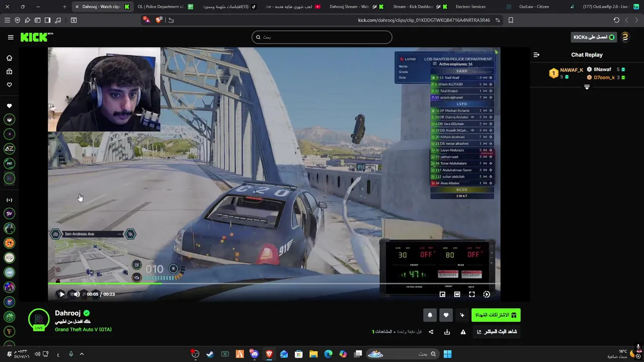
Task: Open the profile avatar in Kick header
Action: tap(625, 37)
